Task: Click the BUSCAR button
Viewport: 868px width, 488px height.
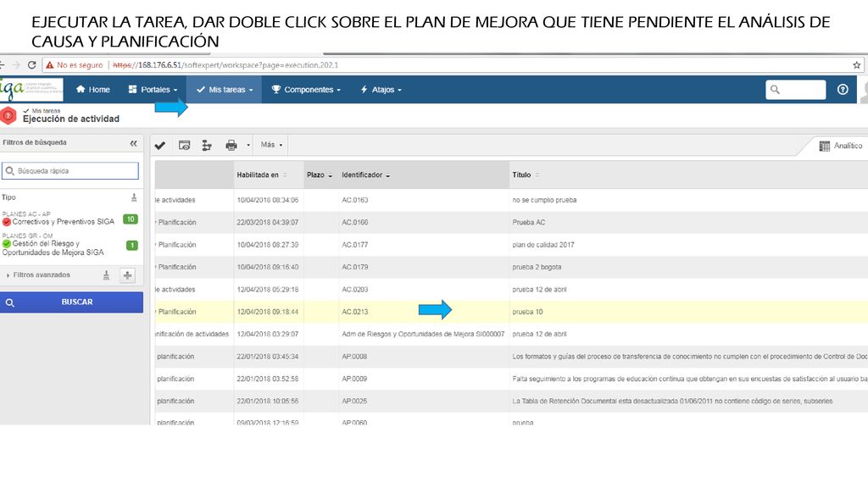Action: click(x=71, y=302)
